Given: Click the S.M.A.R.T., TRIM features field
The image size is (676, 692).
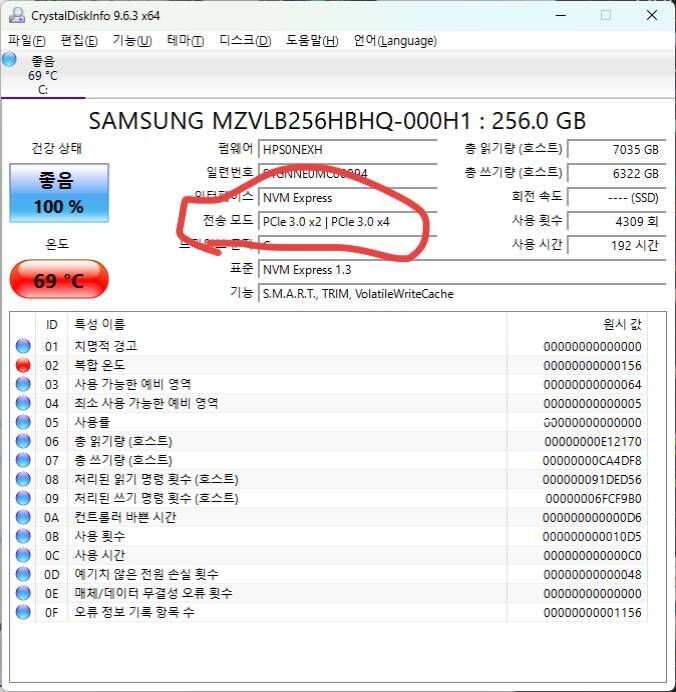Looking at the screenshot, I should pos(462,293).
